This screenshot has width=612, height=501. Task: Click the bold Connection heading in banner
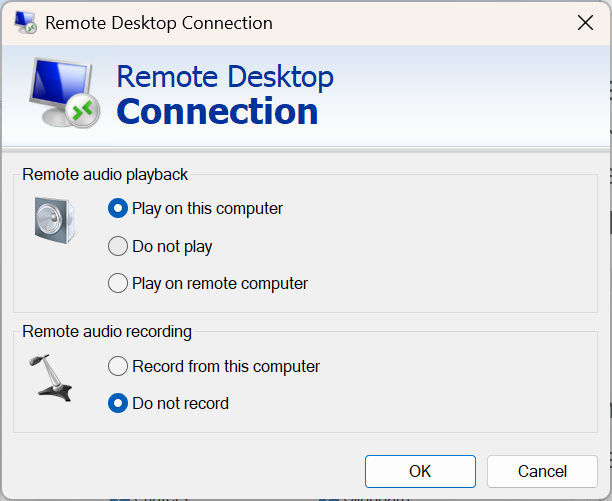pos(217,111)
